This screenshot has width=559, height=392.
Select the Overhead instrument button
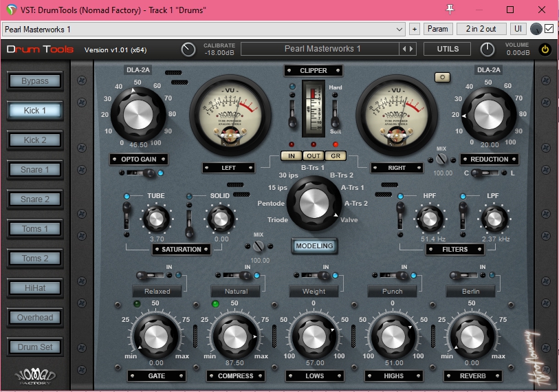[35, 318]
